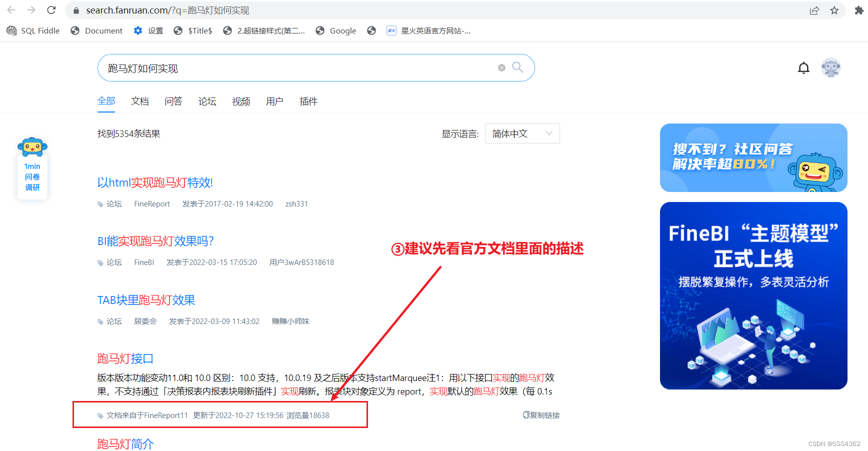Click the browser back arrow
The height and width of the screenshot is (451, 868).
(11, 10)
